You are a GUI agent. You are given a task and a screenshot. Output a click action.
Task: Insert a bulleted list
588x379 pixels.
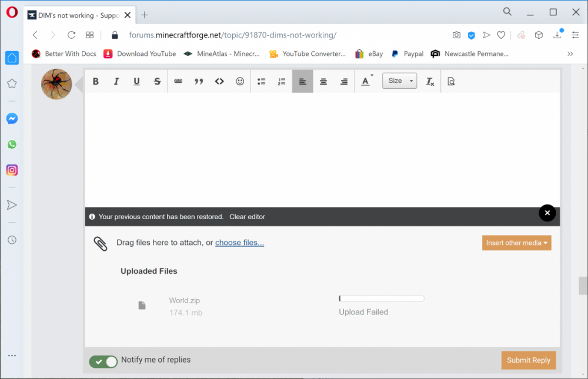[262, 81]
